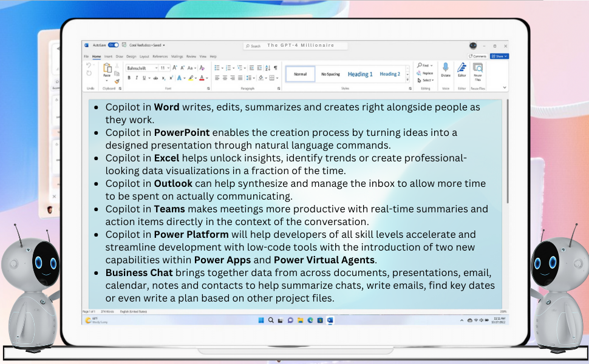
Task: Click the Share button
Action: pyautogui.click(x=499, y=56)
